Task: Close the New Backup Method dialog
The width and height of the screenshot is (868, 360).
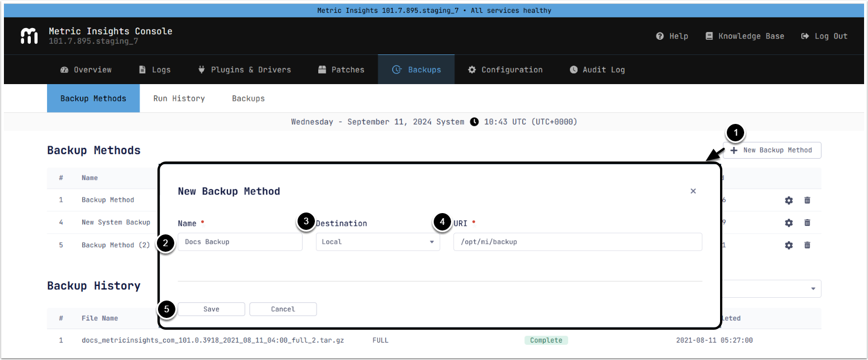Action: point(693,191)
